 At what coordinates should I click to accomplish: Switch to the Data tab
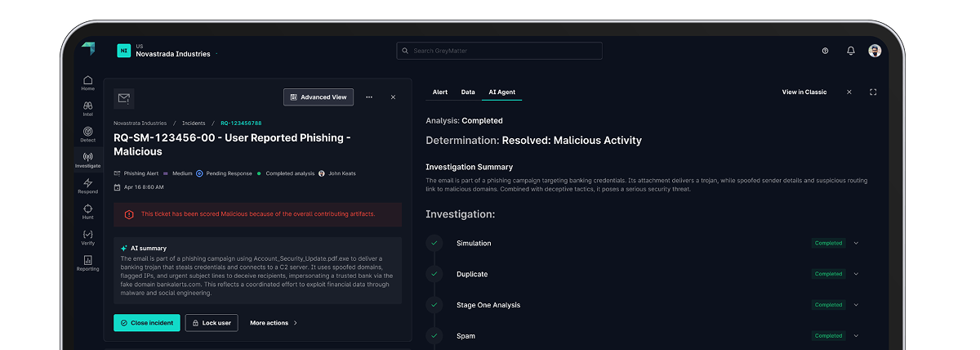468,92
